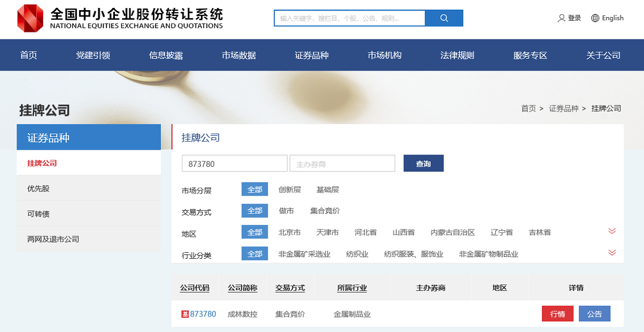Click the user login icon

point(561,18)
